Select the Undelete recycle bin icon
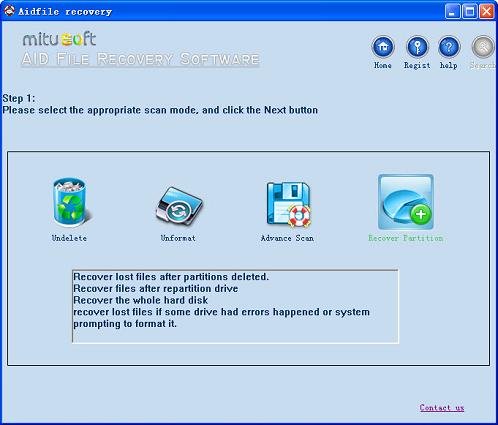Screen dimensions: 498x425 71,203
